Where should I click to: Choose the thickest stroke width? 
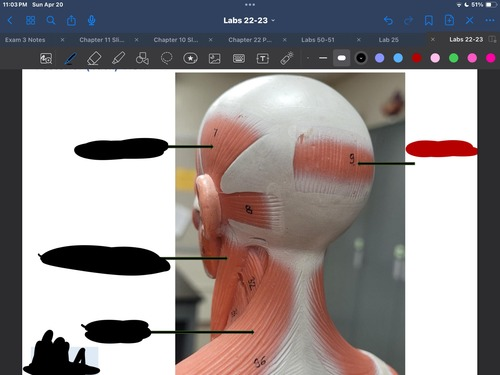tap(342, 58)
